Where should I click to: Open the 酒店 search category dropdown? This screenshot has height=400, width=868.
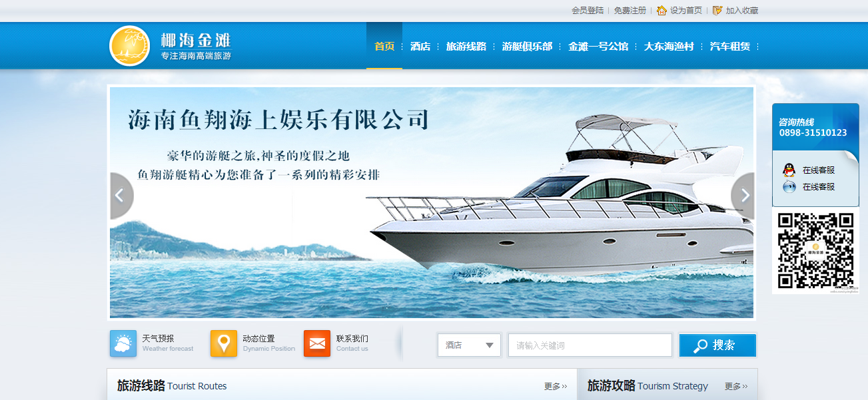coord(469,345)
